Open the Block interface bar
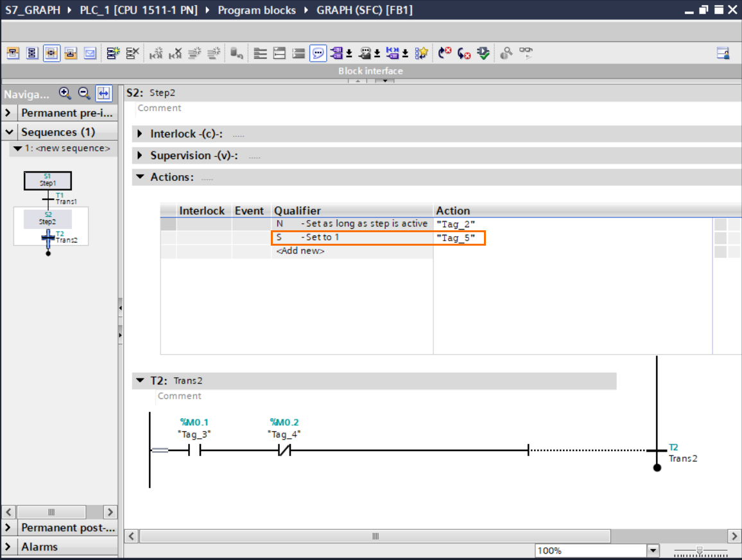The width and height of the screenshot is (742, 560). pyautogui.click(x=370, y=71)
